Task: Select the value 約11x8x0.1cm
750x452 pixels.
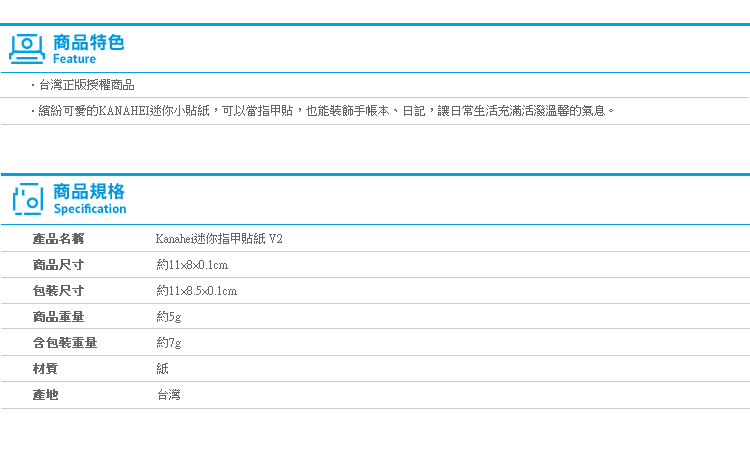Action: point(192,265)
